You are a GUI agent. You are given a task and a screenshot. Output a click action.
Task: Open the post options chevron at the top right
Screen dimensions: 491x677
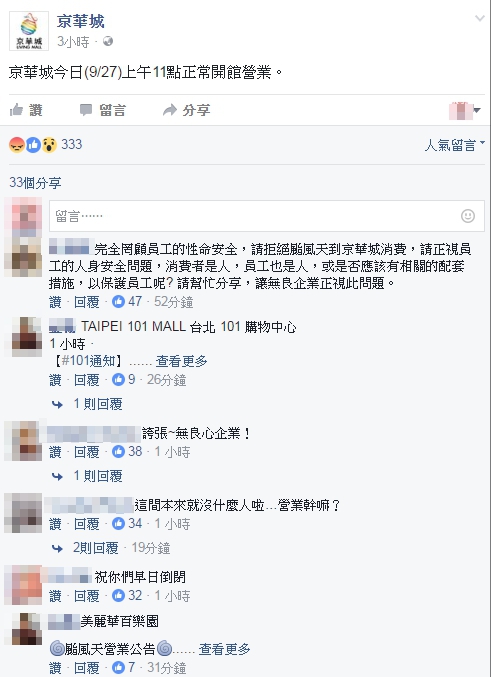(x=479, y=18)
